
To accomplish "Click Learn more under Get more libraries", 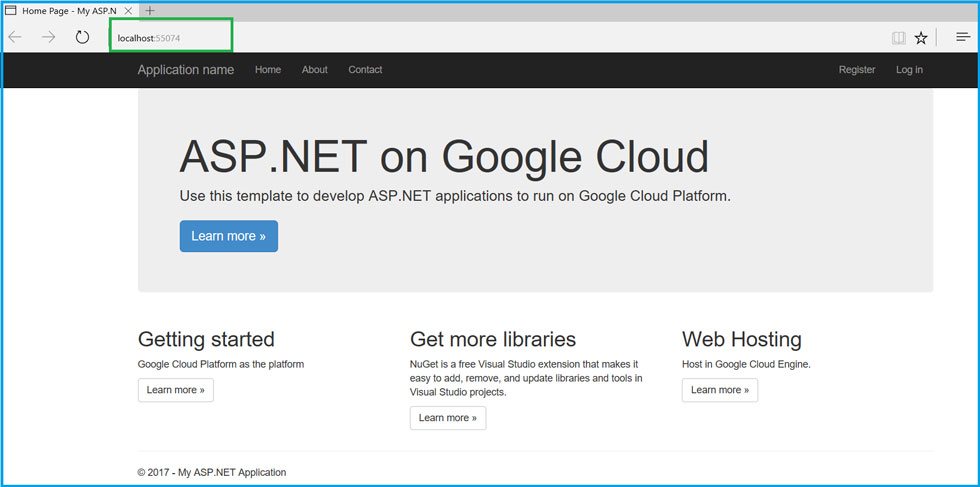I will tap(448, 418).
